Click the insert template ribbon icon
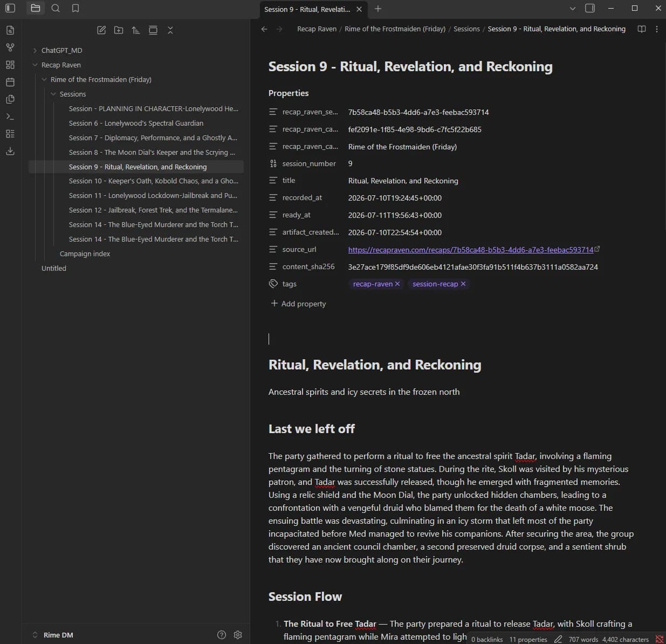Screen dimensions: 666x644 tap(10, 99)
